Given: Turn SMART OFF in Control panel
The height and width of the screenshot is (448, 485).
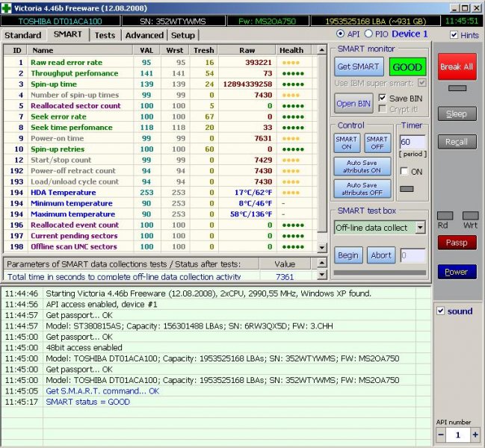Looking at the screenshot, I should pos(377,143).
